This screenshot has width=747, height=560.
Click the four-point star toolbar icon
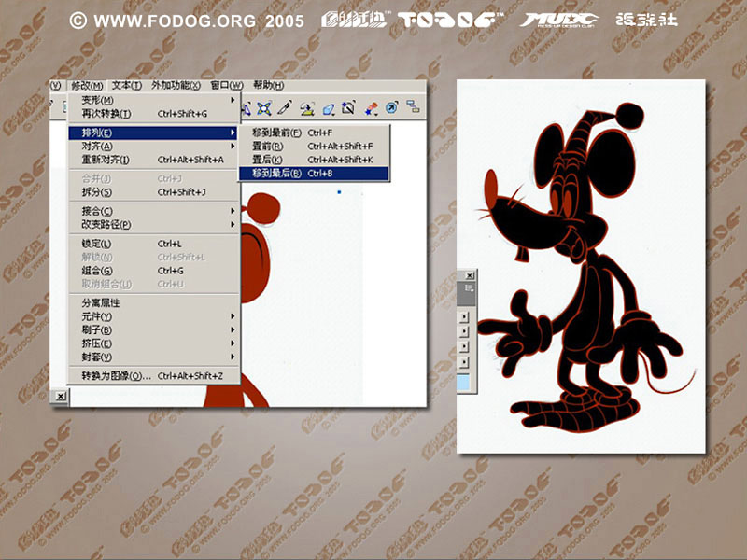(264, 108)
